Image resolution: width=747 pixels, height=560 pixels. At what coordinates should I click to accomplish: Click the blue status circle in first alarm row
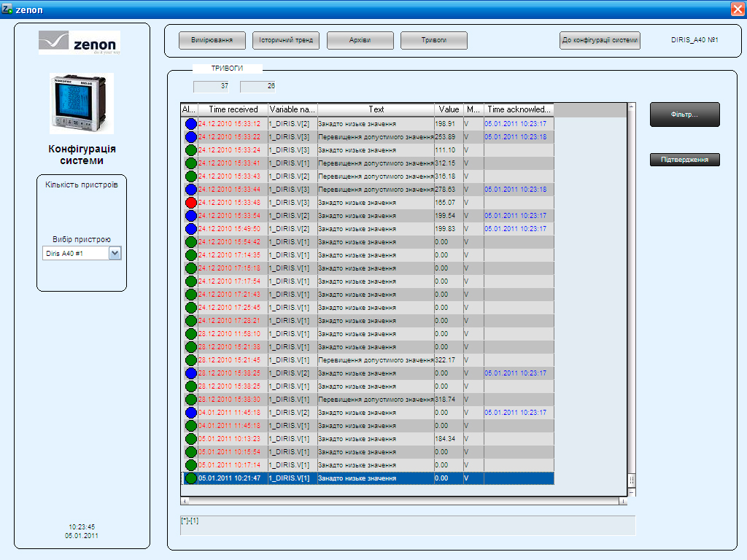point(190,124)
